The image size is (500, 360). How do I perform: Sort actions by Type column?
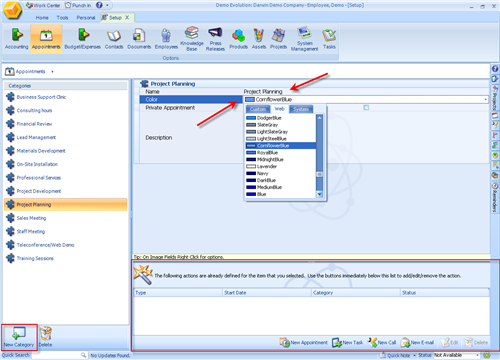(178, 293)
